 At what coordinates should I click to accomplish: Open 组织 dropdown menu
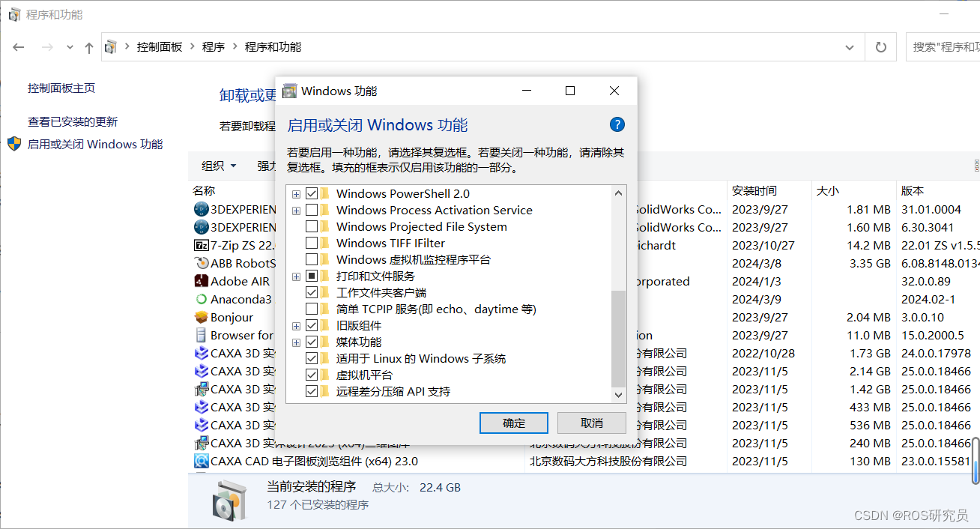[x=219, y=166]
